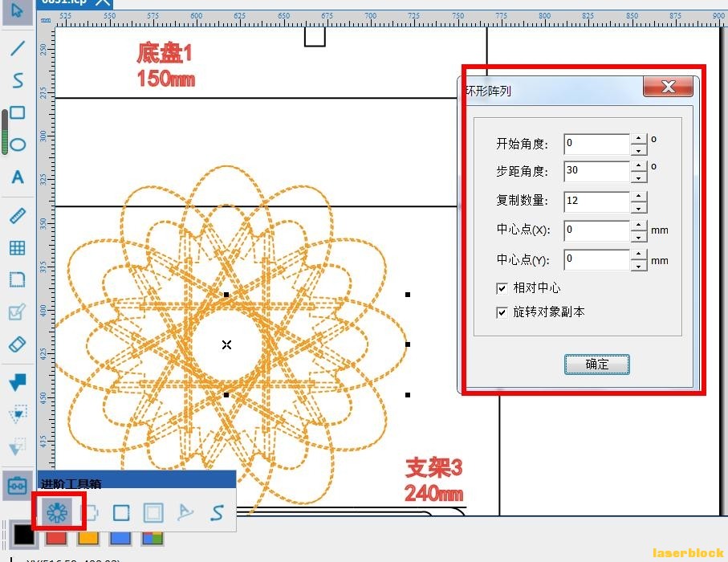Select the arrow pointer tool
This screenshot has height=562, width=728.
[17, 11]
